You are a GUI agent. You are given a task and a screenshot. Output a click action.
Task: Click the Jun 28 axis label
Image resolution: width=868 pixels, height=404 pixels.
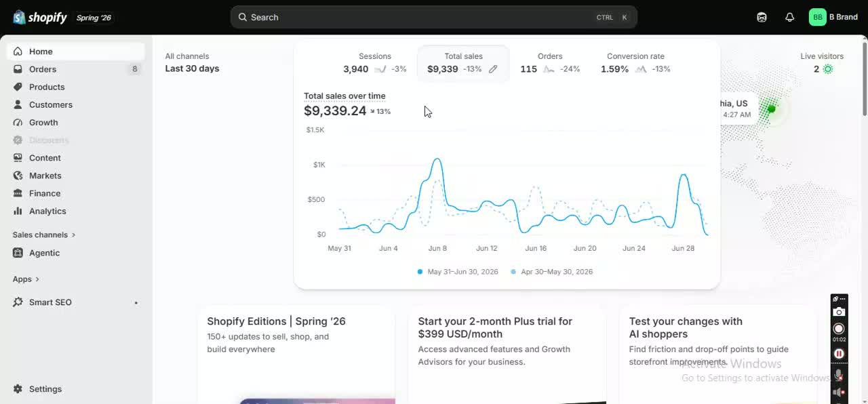coord(683,249)
